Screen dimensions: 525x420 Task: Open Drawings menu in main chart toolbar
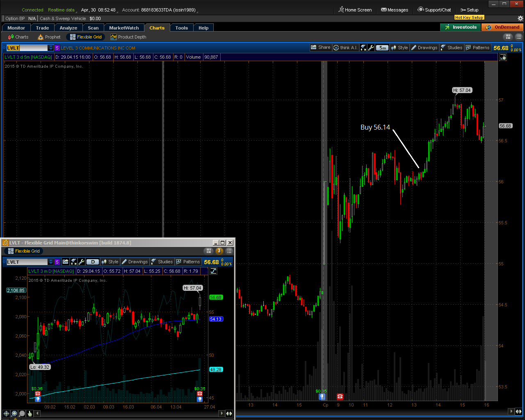click(424, 48)
